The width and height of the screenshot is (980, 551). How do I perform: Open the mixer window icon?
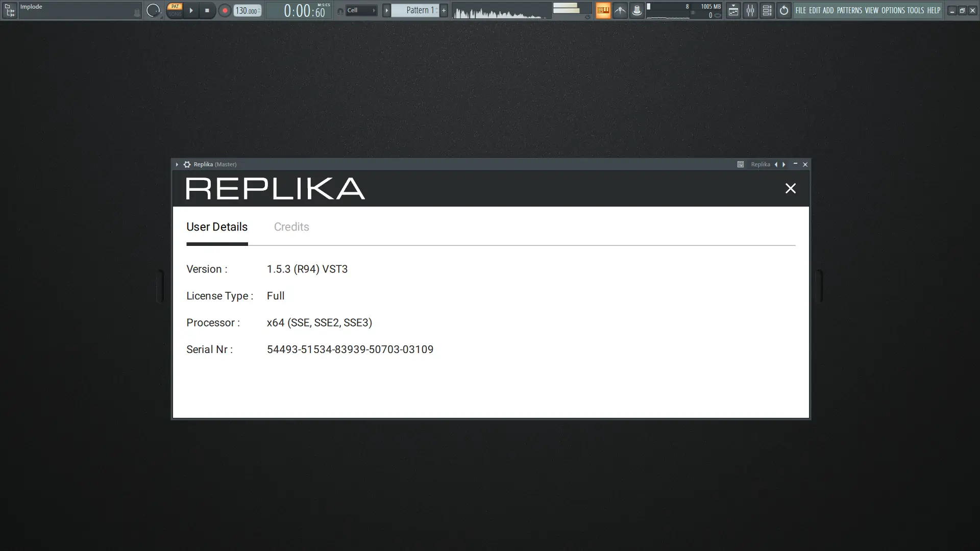[x=750, y=10]
